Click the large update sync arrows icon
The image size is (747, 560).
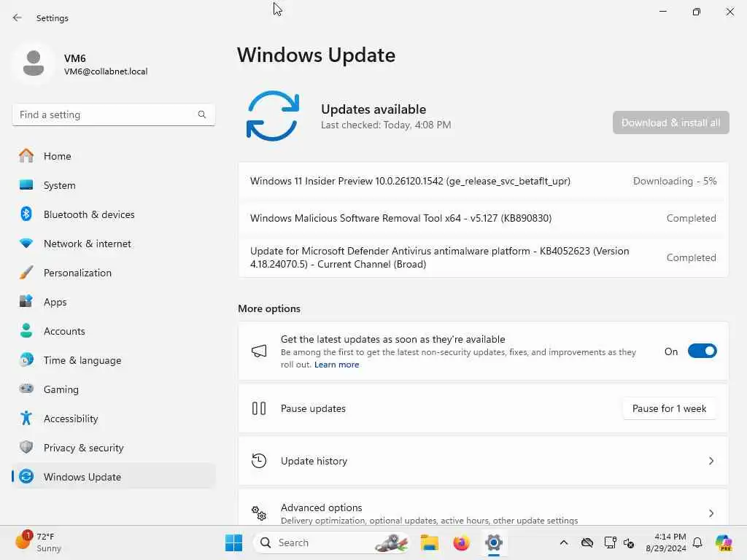coord(273,116)
